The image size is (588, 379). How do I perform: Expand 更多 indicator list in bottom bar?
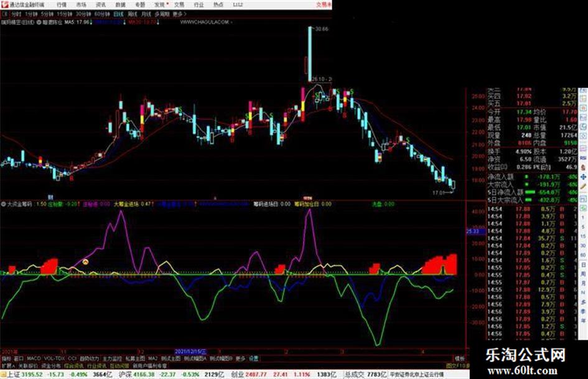[x=240, y=358]
